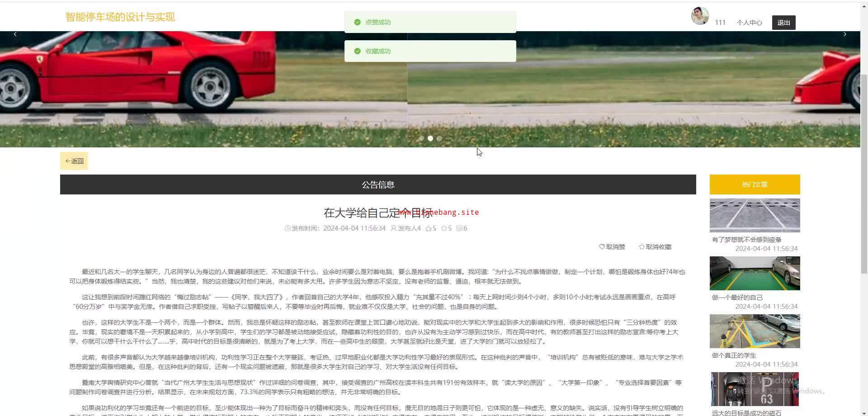This screenshot has width=868, height=416.
Task: Click the green check icon beside 点赞成功
Action: coord(357,22)
